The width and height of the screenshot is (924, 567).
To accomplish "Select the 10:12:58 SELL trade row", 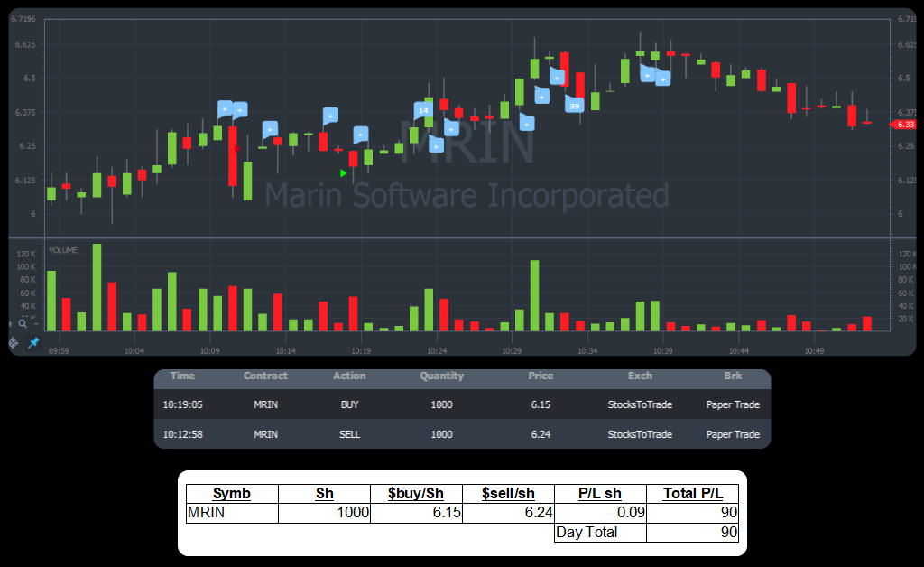I will [x=462, y=434].
